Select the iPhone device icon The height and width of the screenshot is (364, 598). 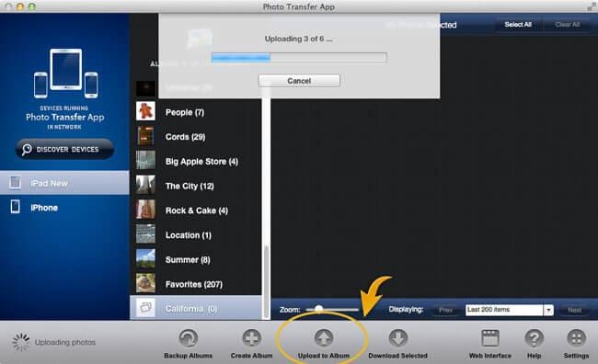click(x=16, y=207)
